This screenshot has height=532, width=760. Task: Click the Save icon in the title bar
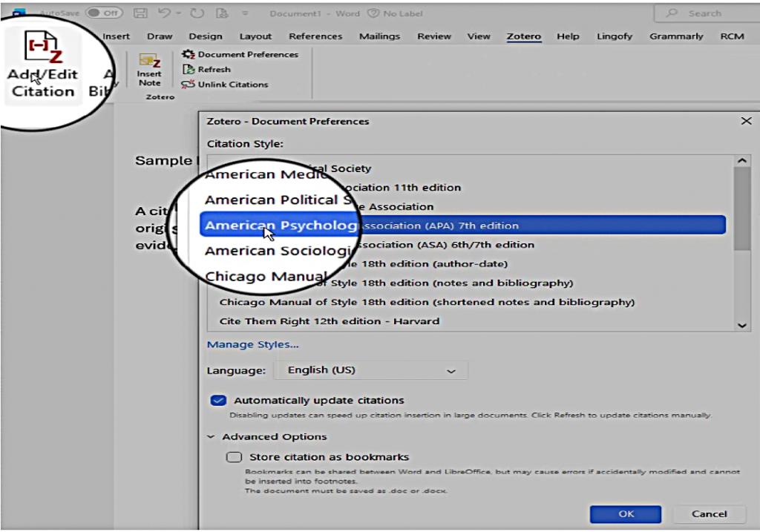tap(140, 13)
